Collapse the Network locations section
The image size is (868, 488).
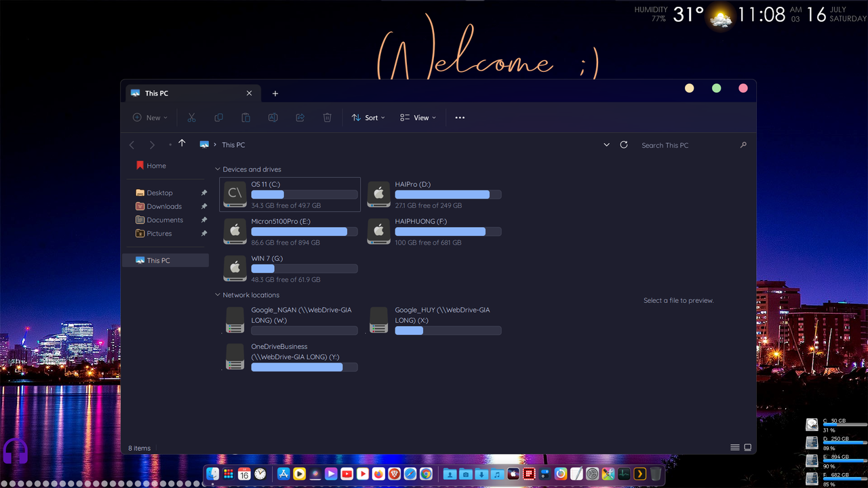(217, 295)
